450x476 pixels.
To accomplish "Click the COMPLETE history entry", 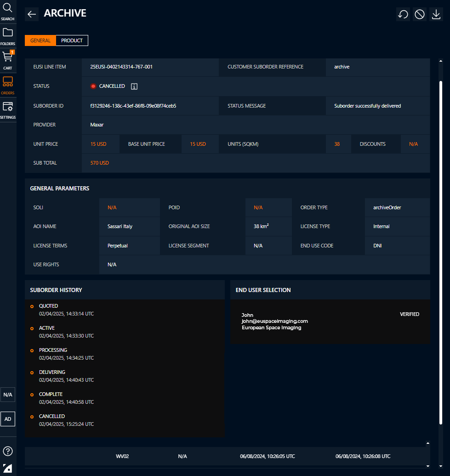I will coord(66,398).
